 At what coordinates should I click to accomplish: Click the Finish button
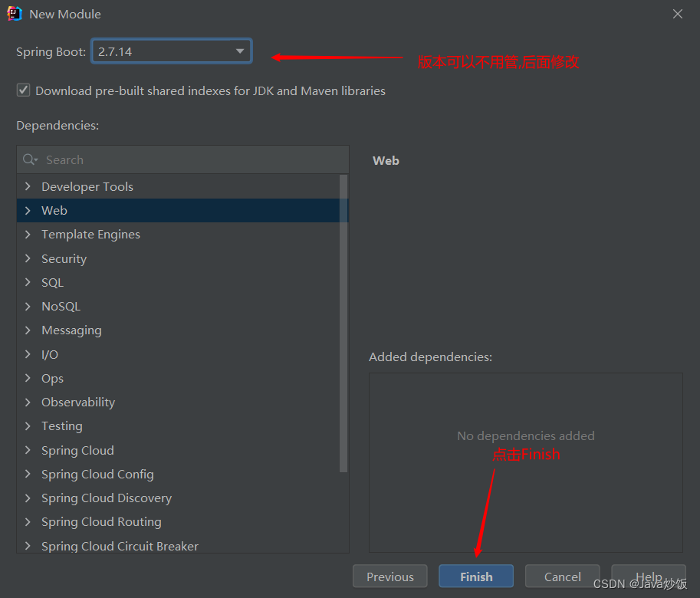coord(476,576)
